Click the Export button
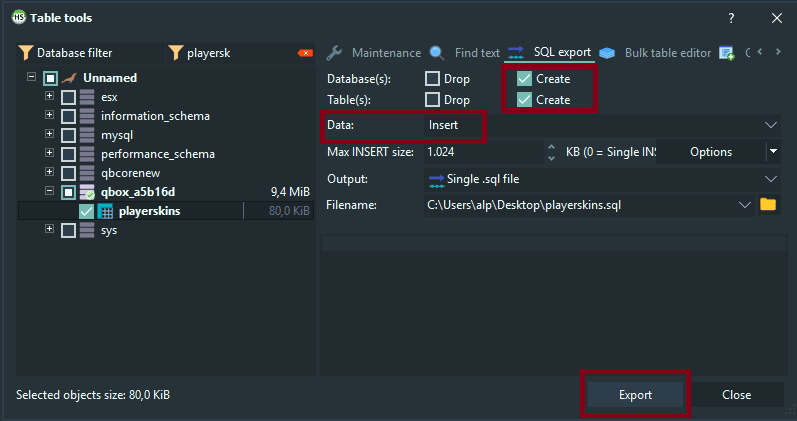Viewport: 797px width, 421px height. click(635, 395)
